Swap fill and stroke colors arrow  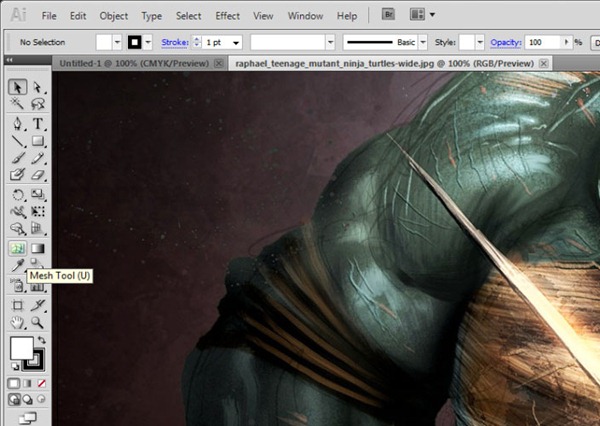[41, 340]
